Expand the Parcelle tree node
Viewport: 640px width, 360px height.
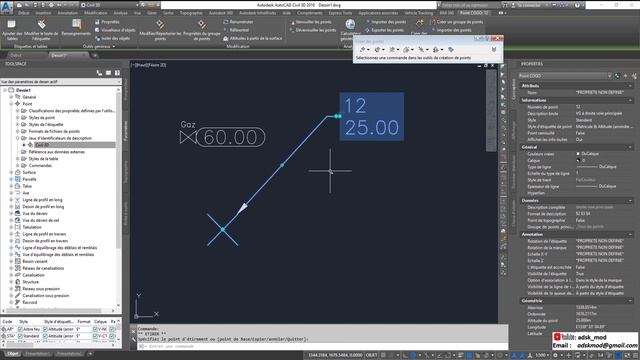pyautogui.click(x=11, y=179)
